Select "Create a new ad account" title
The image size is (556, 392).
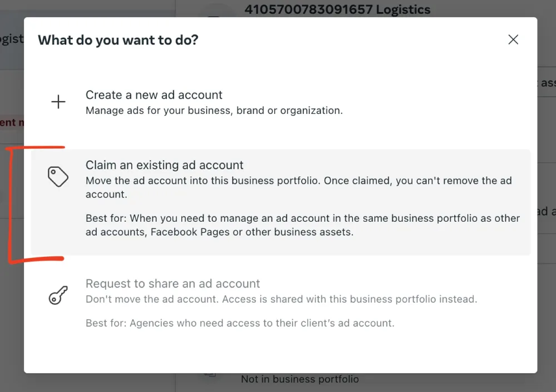click(x=154, y=95)
